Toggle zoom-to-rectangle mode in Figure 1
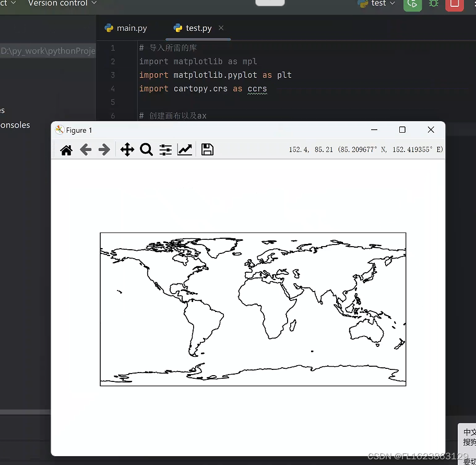The width and height of the screenshot is (476, 465). [146, 149]
